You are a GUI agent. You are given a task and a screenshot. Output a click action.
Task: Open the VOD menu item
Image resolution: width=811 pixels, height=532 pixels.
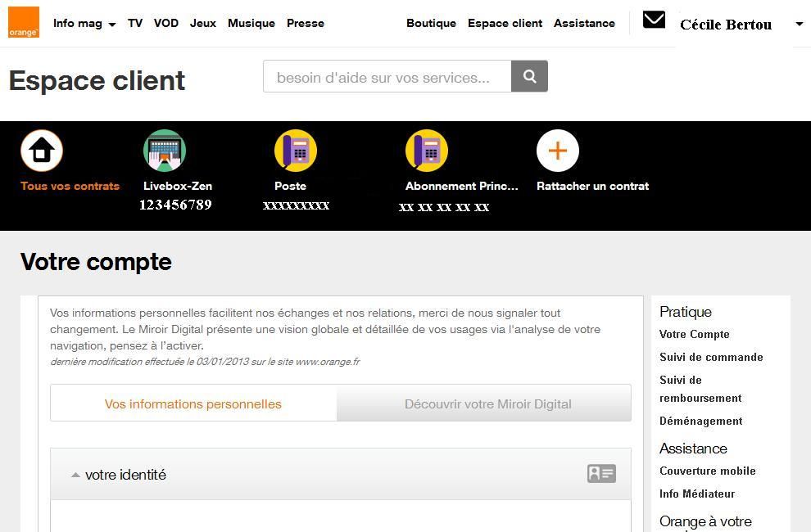(x=166, y=23)
